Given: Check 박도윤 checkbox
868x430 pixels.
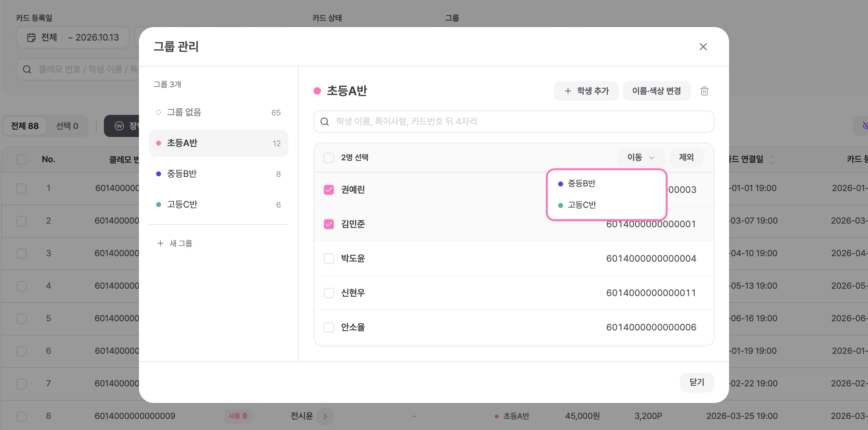Looking at the screenshot, I should pyautogui.click(x=329, y=258).
